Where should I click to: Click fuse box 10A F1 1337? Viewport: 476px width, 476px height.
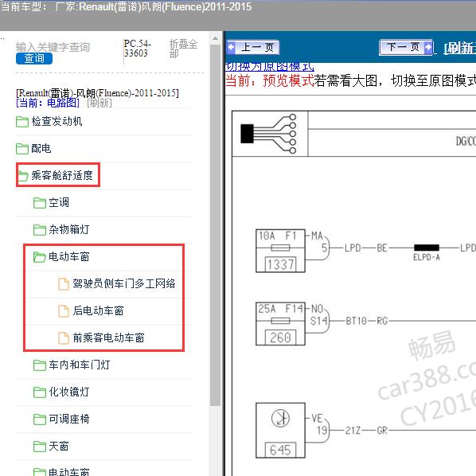coord(280,251)
